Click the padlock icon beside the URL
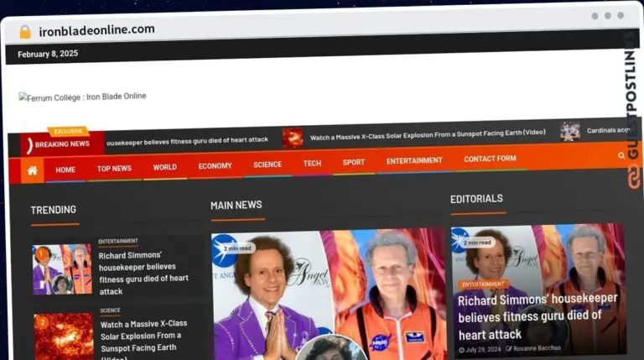 pos(25,31)
